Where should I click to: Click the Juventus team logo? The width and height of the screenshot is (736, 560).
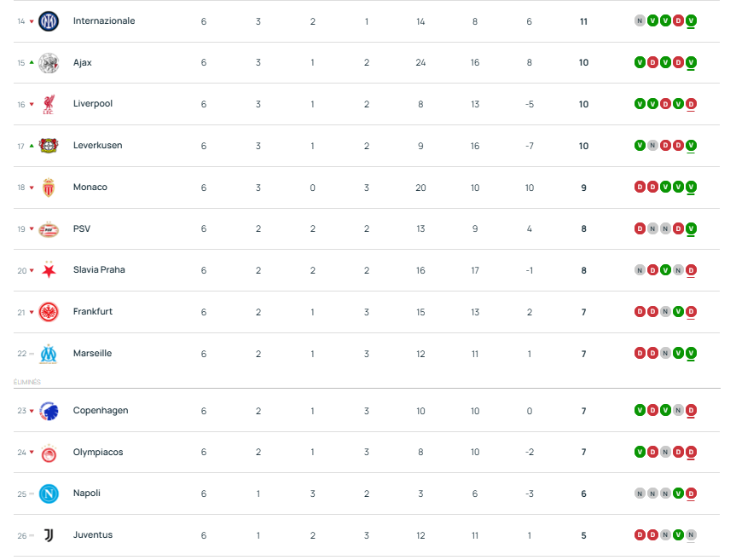(49, 535)
